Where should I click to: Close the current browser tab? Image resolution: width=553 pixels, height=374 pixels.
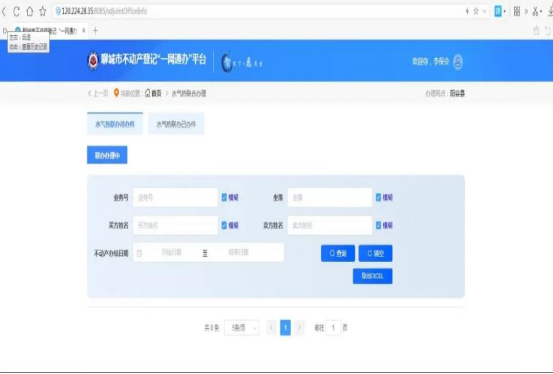84,31
